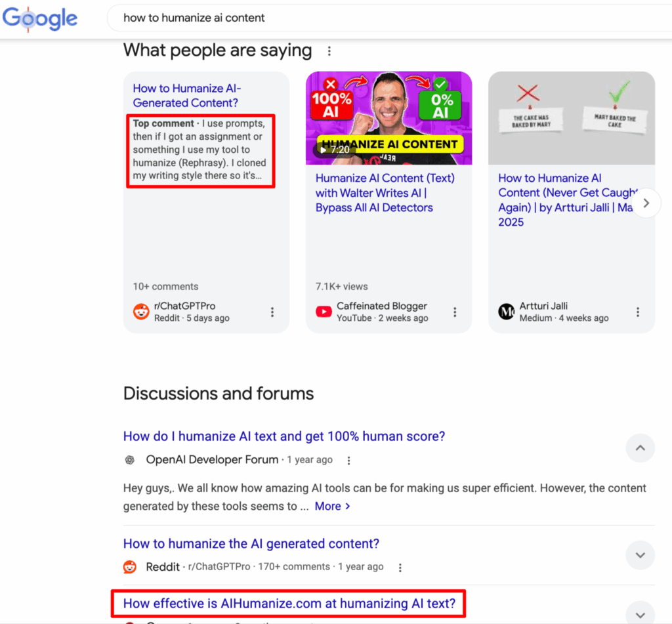Image resolution: width=672 pixels, height=624 pixels.
Task: Click the Artturi Jalli author name
Action: pyautogui.click(x=543, y=306)
